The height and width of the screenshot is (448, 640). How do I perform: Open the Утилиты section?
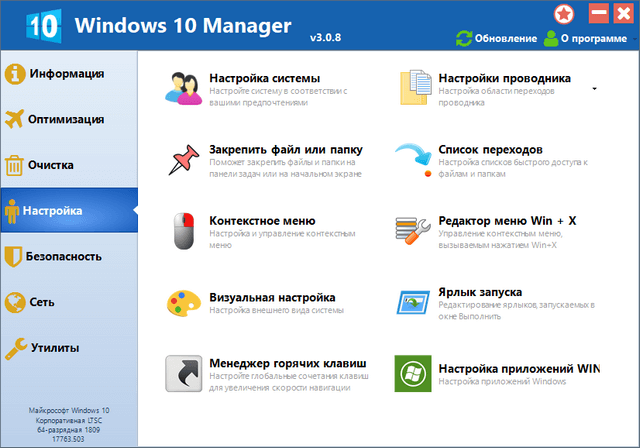(x=66, y=348)
